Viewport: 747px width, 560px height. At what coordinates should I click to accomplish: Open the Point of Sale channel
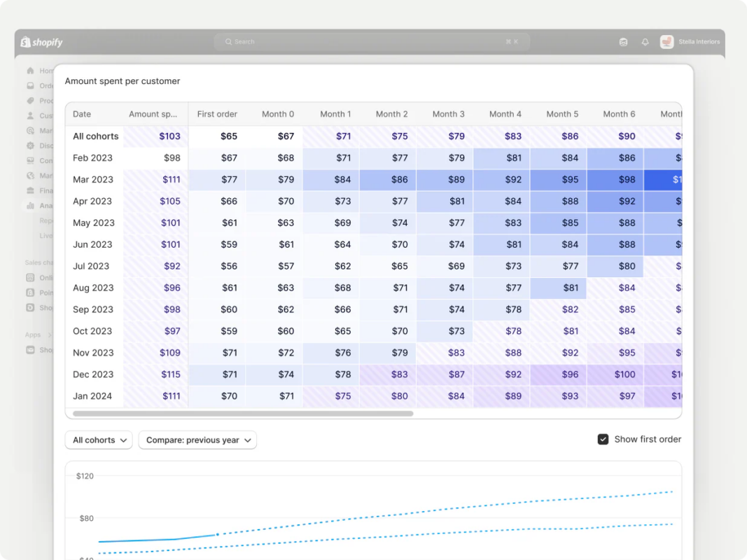[31, 293]
